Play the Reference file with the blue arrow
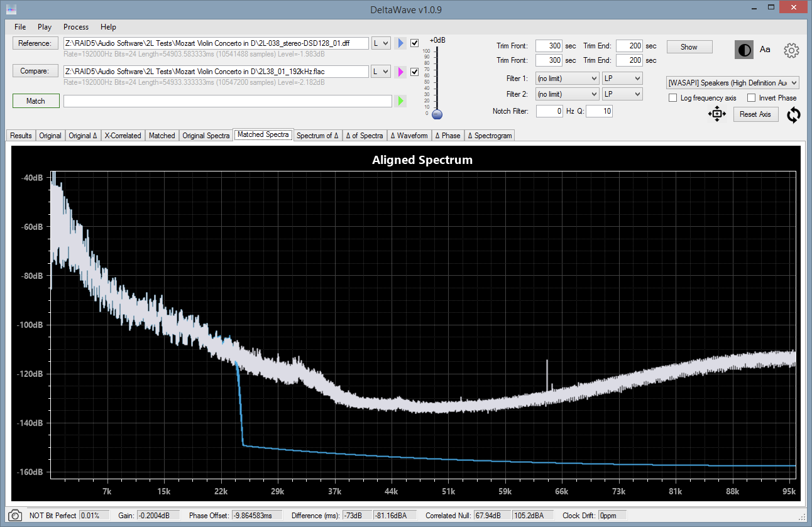 point(400,43)
